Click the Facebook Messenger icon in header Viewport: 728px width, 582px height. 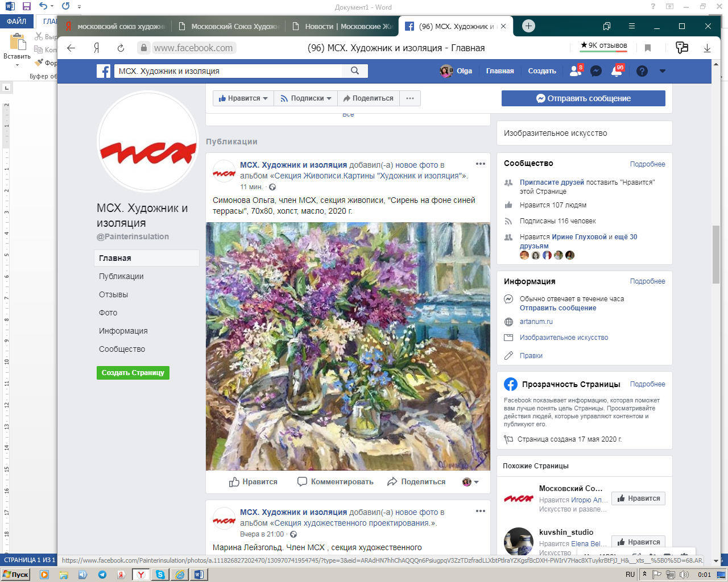596,71
